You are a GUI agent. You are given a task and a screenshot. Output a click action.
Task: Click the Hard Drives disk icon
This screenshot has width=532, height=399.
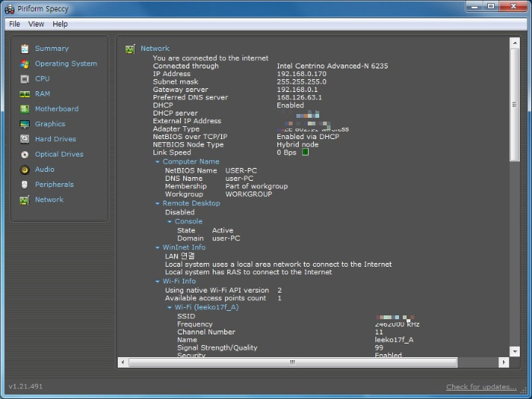pos(24,139)
